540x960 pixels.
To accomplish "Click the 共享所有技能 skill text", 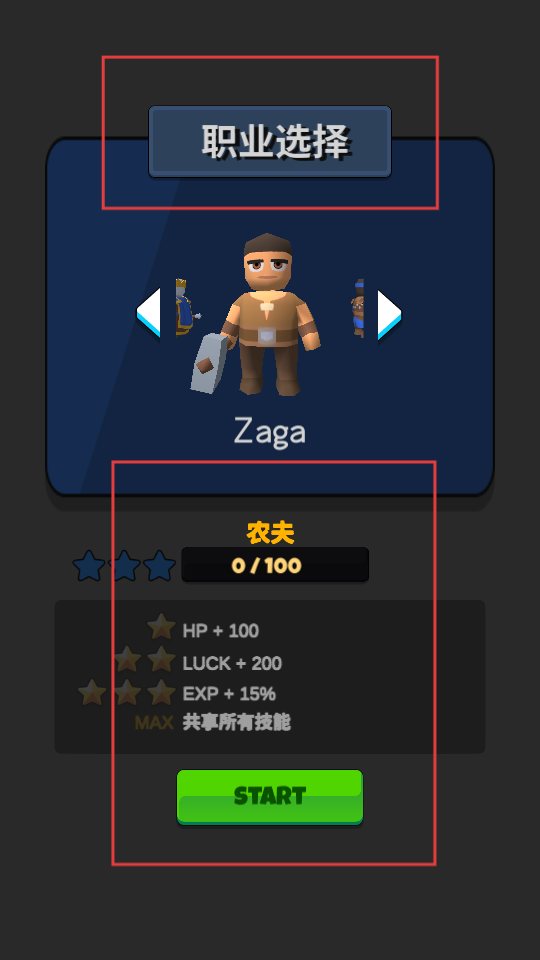I will click(236, 722).
